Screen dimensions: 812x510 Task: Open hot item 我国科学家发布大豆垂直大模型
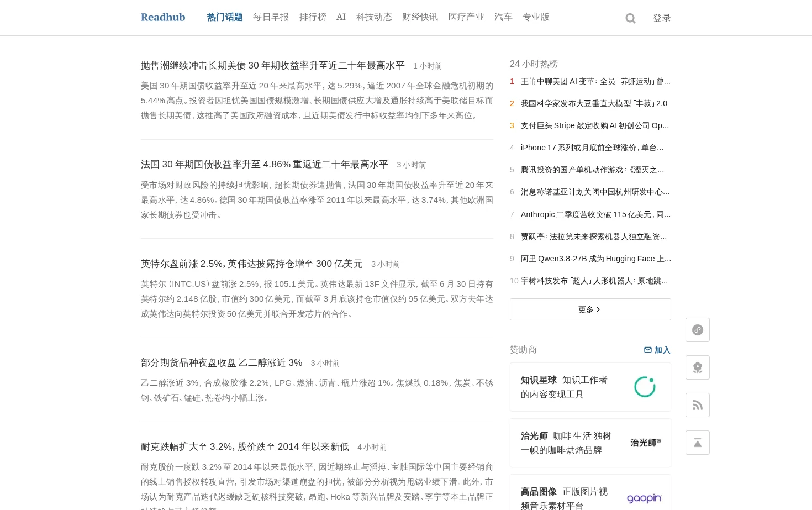594,103
